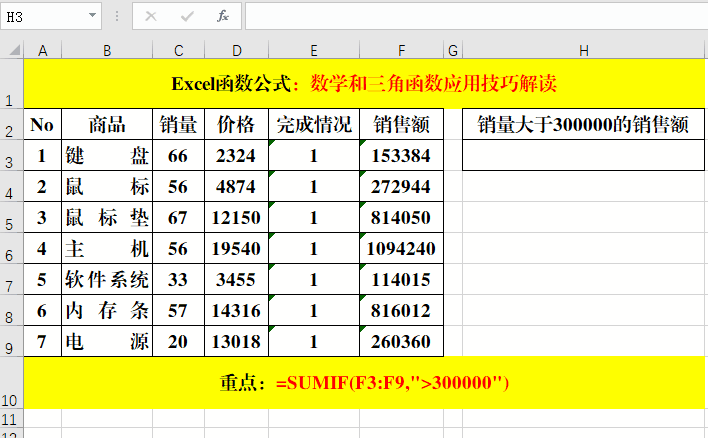Select row 11 header
This screenshot has width=708, height=438.
pos(12,419)
